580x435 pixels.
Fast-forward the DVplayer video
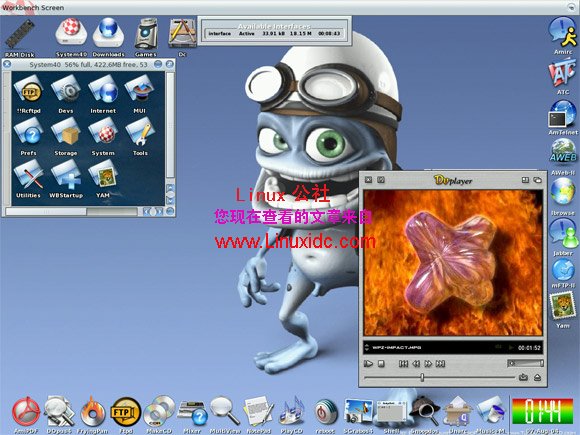[x=428, y=364]
